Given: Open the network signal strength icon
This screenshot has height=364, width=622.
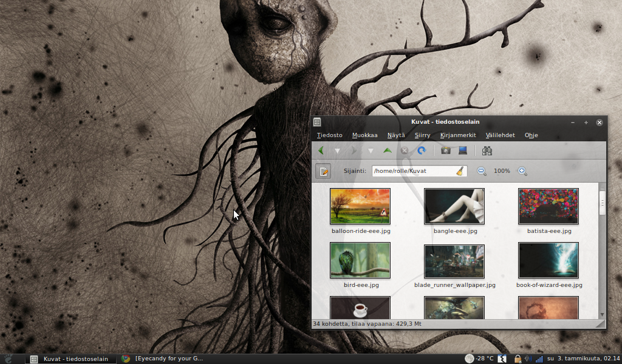Looking at the screenshot, I should coord(539,359).
